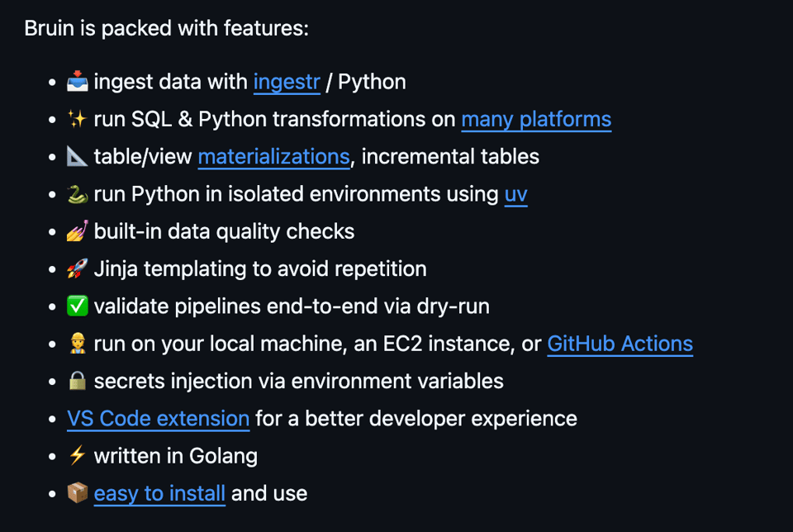Follow the many platforms link

pyautogui.click(x=536, y=119)
